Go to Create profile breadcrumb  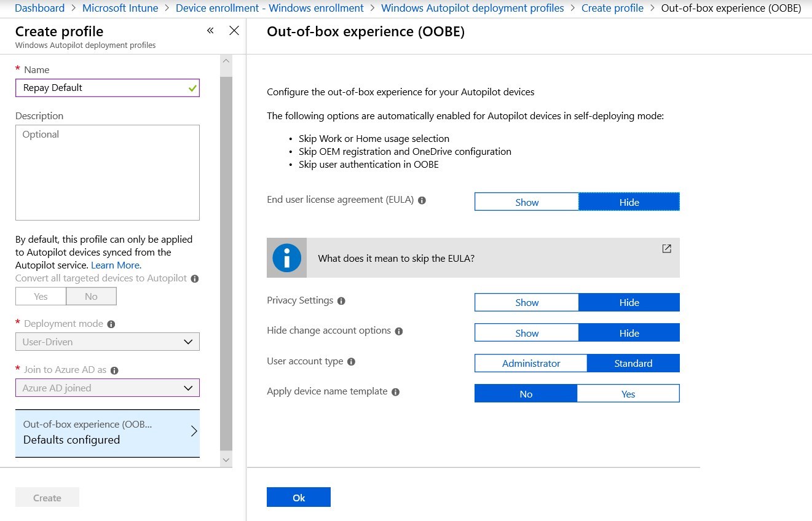click(x=612, y=8)
